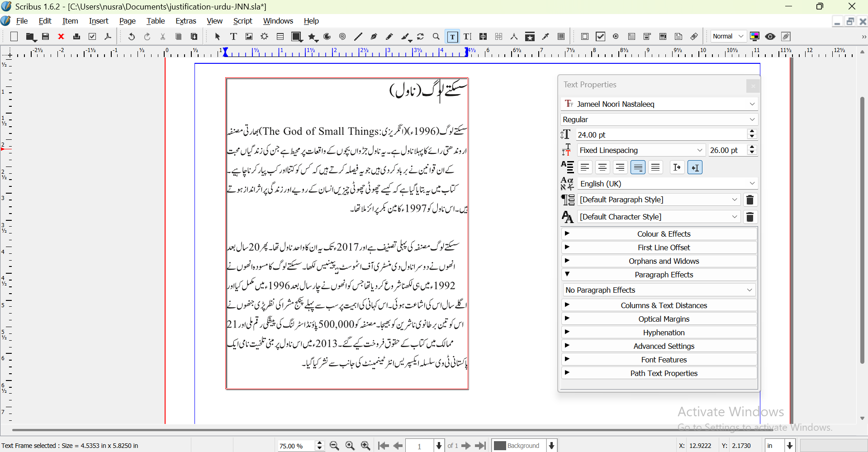This screenshot has width=868, height=452.
Task: Toggle Preview Mode eye icon
Action: click(x=770, y=37)
